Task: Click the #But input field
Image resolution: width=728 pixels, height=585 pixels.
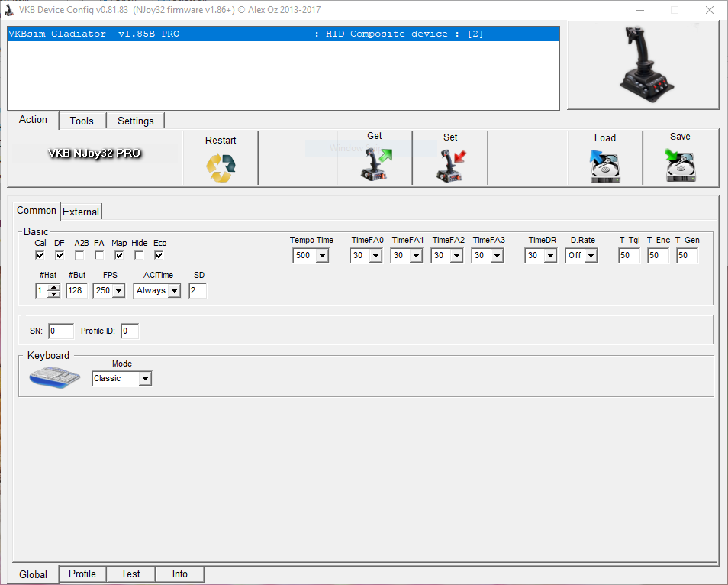Action: coord(76,291)
